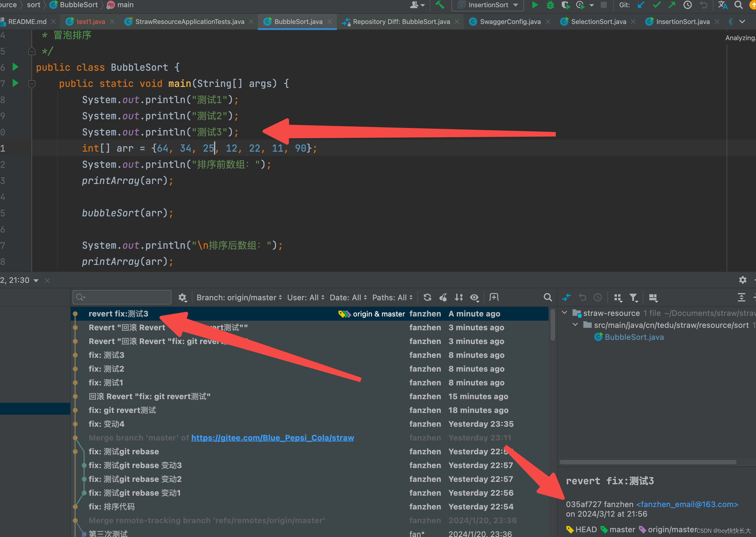Switch to test1.java tab
Viewport: 756px width, 537px height.
tap(90, 22)
